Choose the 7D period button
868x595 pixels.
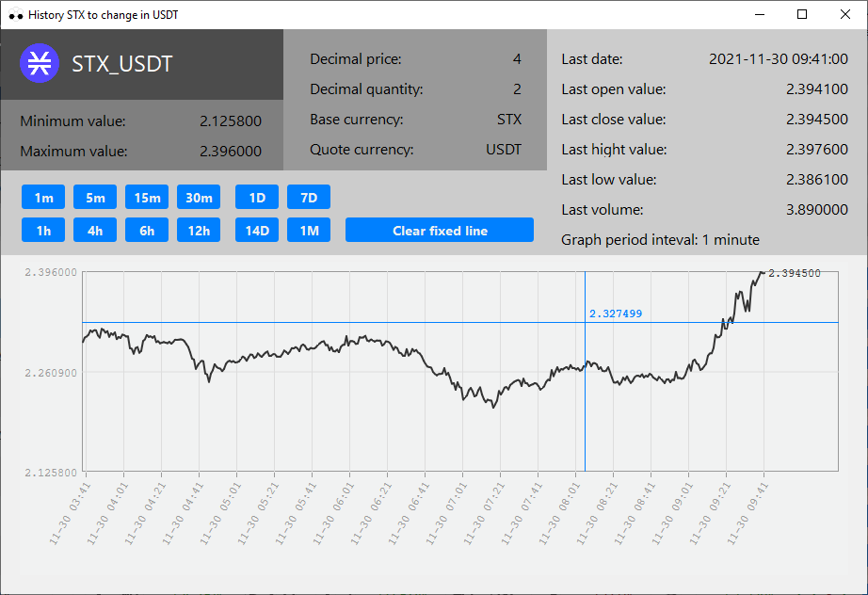pos(309,197)
